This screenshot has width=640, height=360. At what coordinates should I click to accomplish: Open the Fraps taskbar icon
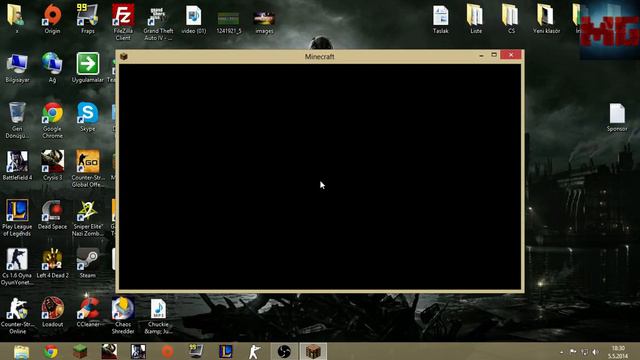coord(196,352)
